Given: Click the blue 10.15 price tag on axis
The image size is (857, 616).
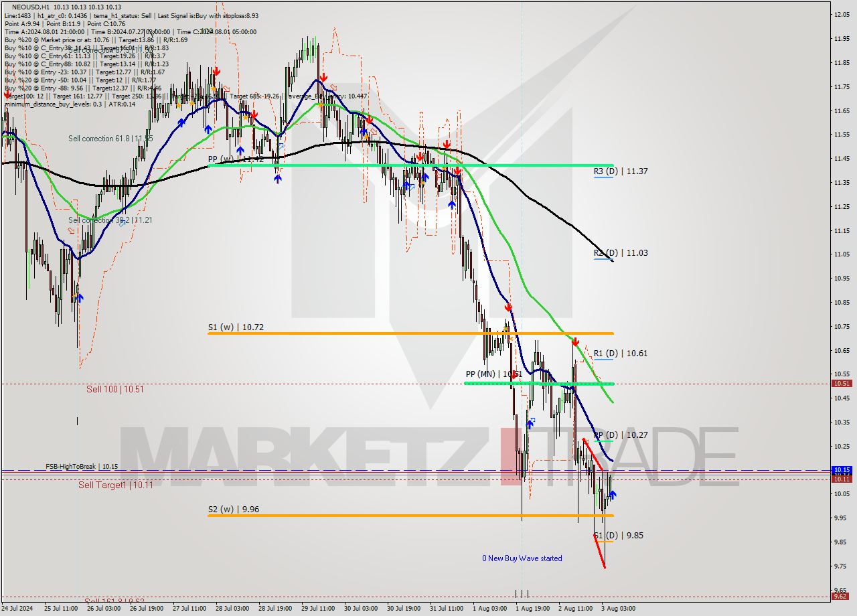Looking at the screenshot, I should coord(841,470).
